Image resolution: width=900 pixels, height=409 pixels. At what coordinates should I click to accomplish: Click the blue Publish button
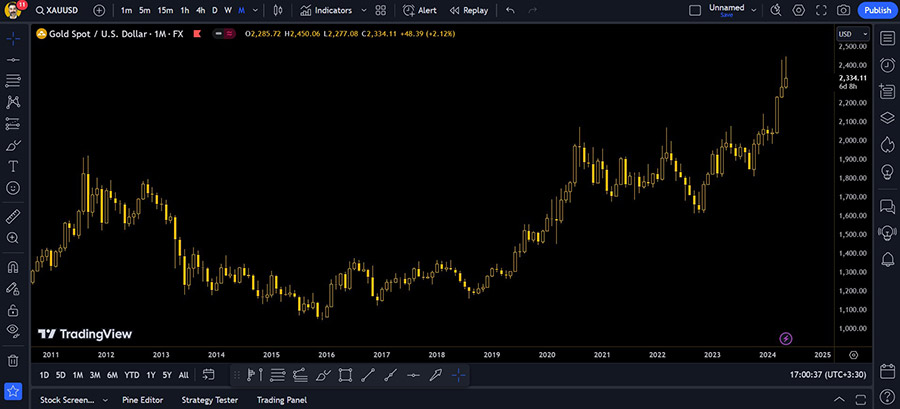pyautogui.click(x=877, y=10)
